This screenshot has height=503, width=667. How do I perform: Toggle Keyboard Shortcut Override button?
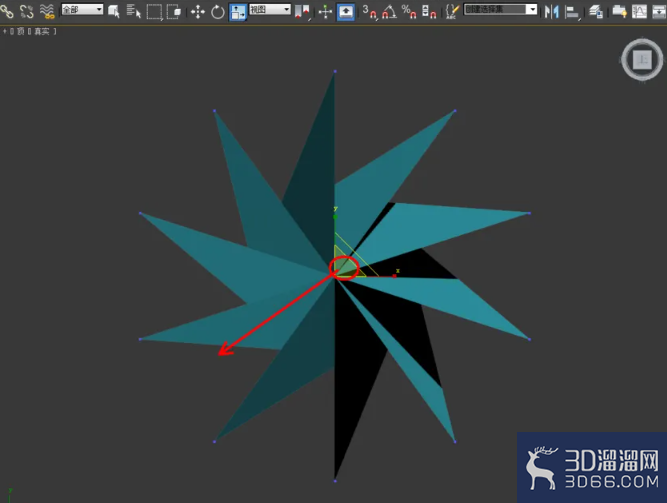[346, 11]
